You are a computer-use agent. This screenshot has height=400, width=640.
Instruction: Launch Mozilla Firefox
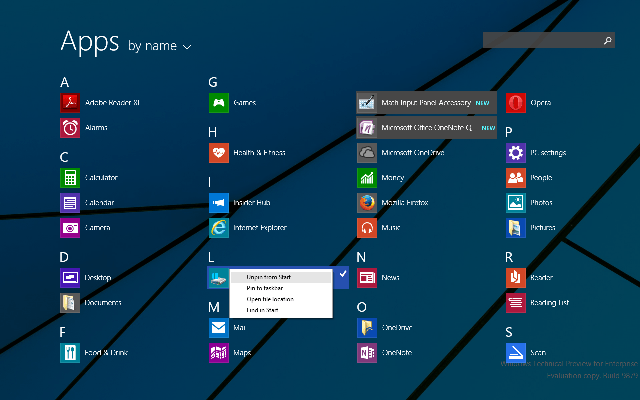[x=393, y=202]
